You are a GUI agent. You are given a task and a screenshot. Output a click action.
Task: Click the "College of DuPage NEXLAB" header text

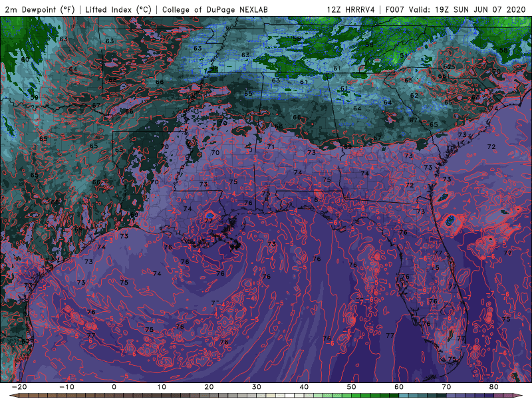click(x=215, y=9)
